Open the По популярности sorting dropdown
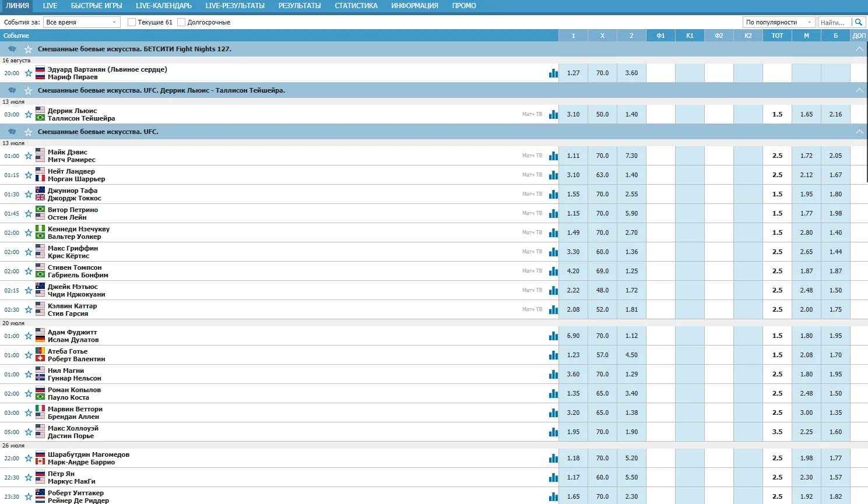 (x=779, y=22)
